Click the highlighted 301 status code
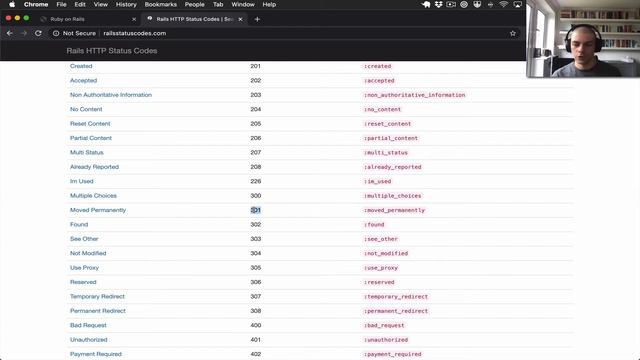The image size is (640, 360). click(x=256, y=210)
